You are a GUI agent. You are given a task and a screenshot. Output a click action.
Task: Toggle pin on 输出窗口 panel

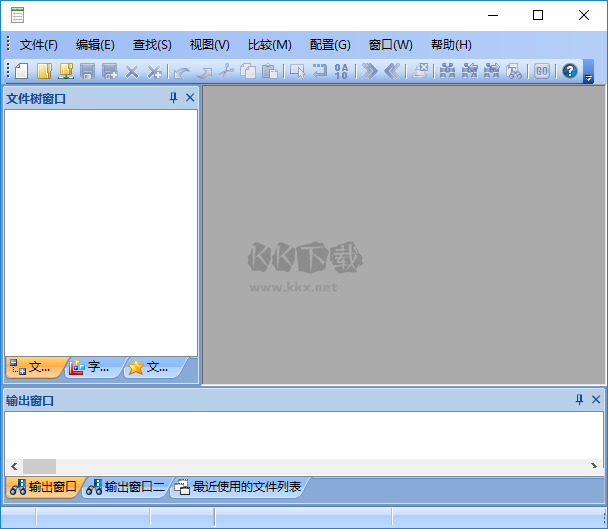tap(579, 400)
